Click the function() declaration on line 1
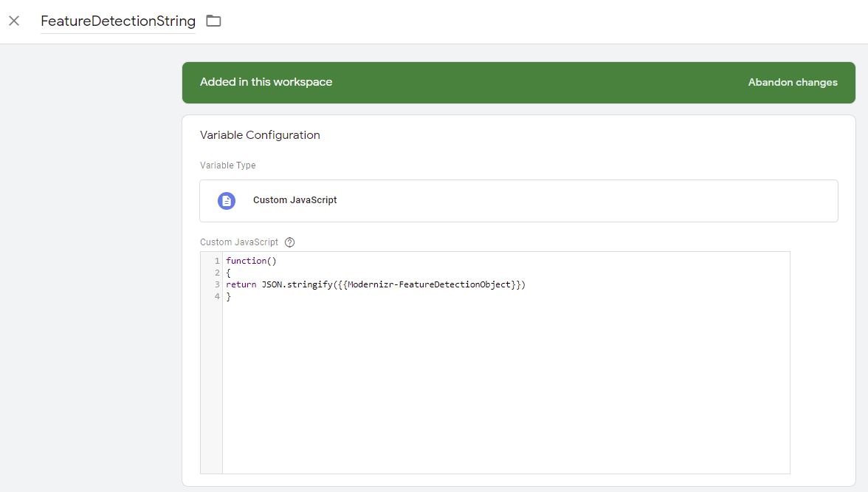The image size is (868, 492). coord(249,260)
